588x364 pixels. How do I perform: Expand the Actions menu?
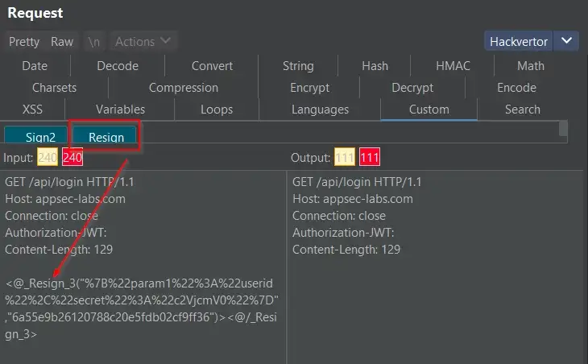143,41
